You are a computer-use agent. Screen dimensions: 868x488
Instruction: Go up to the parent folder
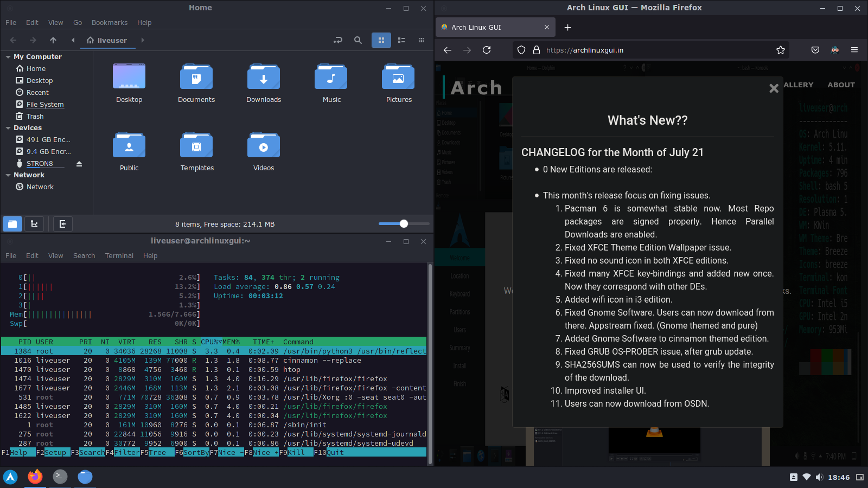(53, 40)
